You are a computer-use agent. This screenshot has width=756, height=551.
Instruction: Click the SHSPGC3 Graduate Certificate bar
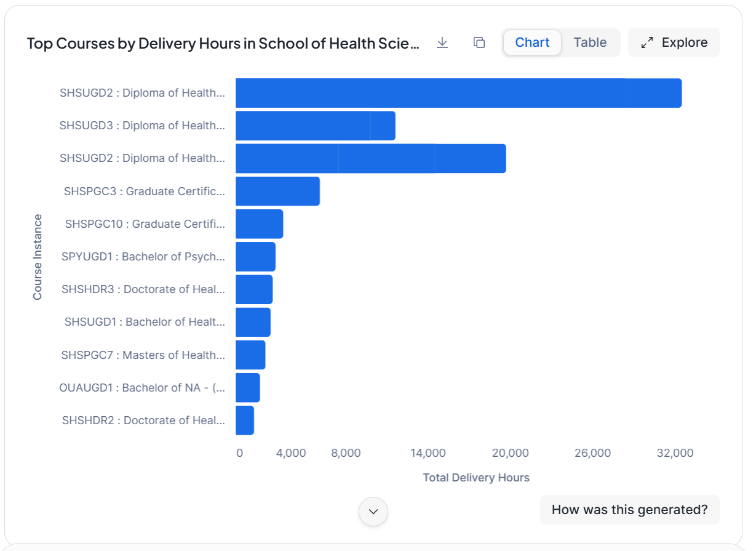277,191
